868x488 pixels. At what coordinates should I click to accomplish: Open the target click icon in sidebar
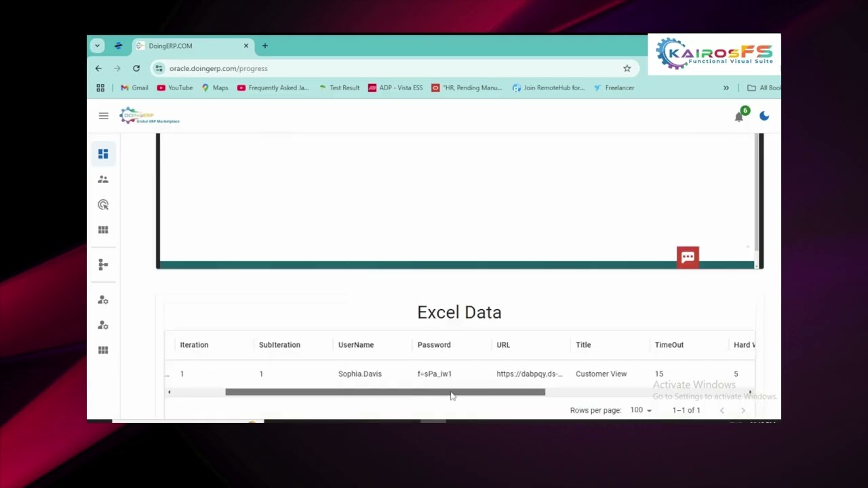tap(103, 205)
